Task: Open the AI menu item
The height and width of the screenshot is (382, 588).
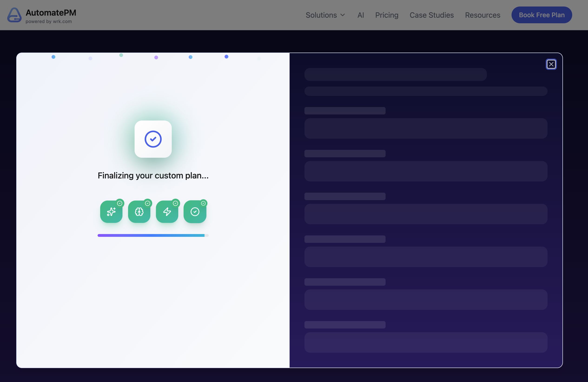Action: [x=360, y=15]
